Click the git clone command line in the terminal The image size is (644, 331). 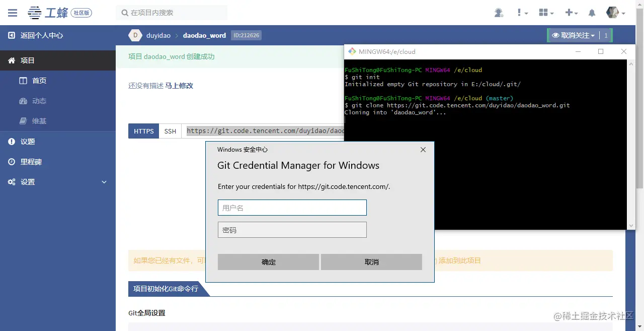(x=457, y=105)
